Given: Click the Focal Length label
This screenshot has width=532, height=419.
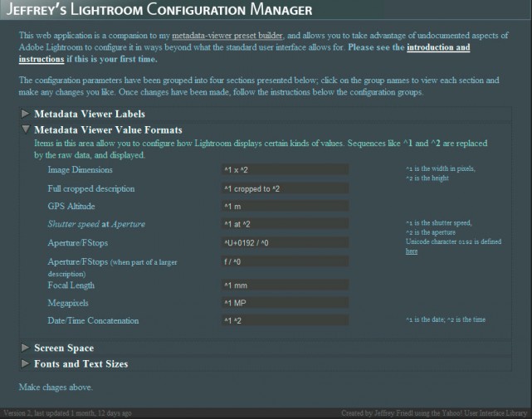Looking at the screenshot, I should (71, 285).
